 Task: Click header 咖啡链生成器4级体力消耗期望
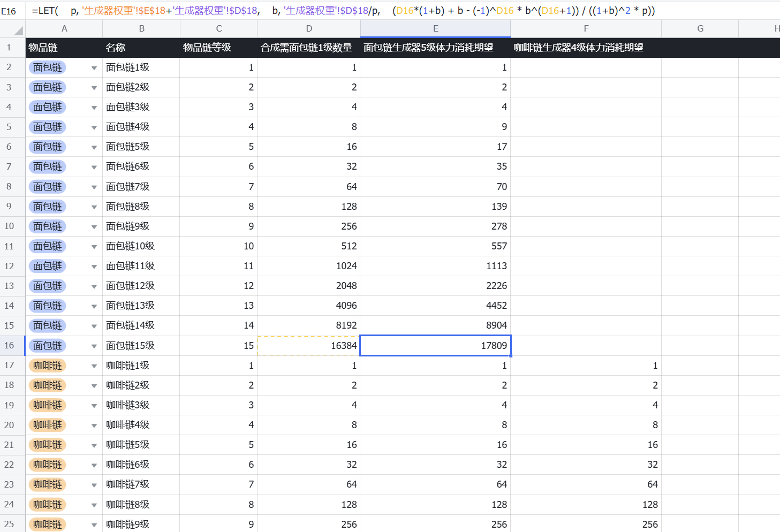pos(586,48)
